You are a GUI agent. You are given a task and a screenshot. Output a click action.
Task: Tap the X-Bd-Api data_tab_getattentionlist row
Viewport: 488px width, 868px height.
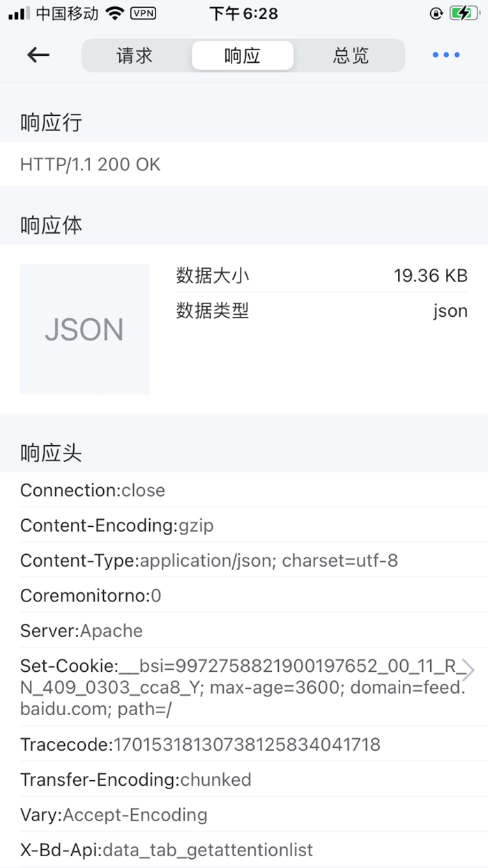click(x=167, y=850)
